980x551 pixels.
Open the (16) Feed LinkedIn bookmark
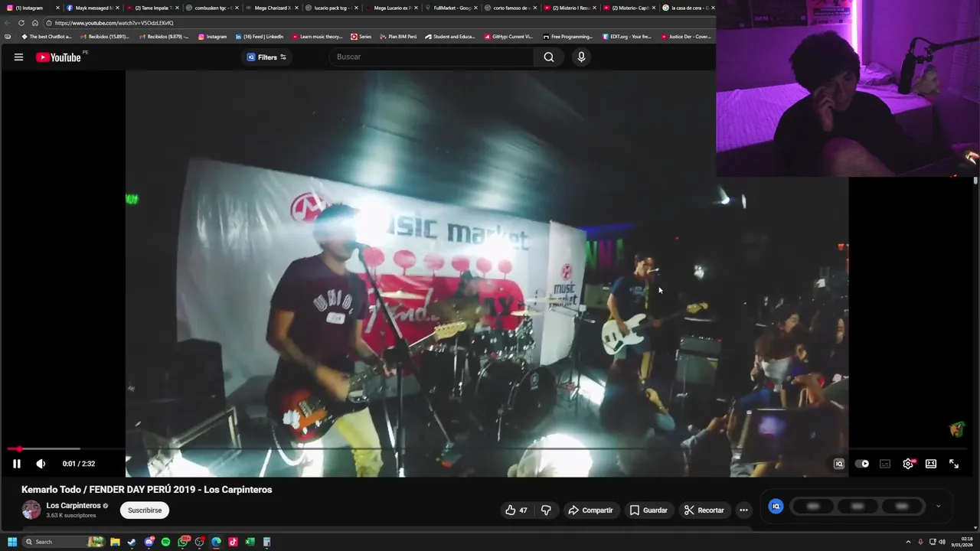click(x=260, y=37)
